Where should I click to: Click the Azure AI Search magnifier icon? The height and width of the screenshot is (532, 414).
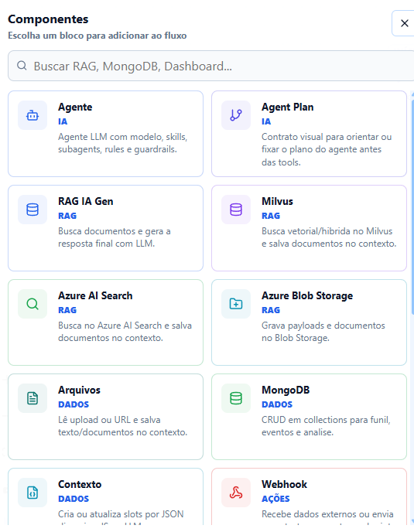(x=33, y=304)
